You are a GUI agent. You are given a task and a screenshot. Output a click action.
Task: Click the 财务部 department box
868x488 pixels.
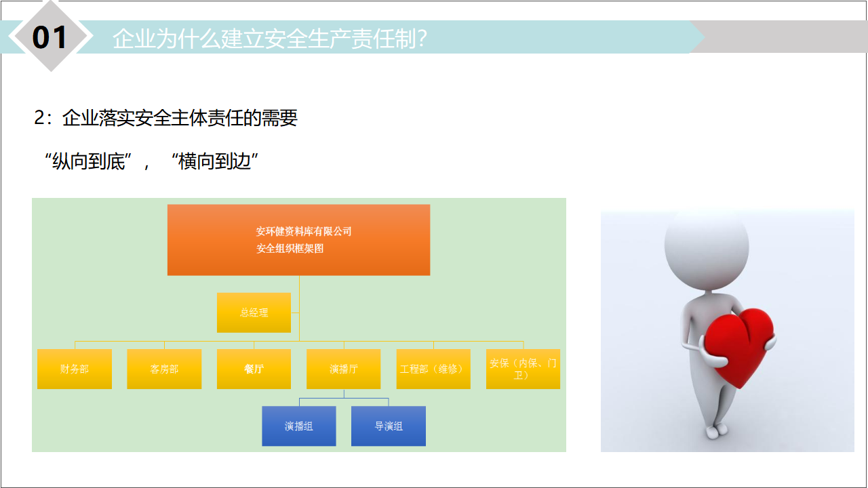tap(75, 369)
